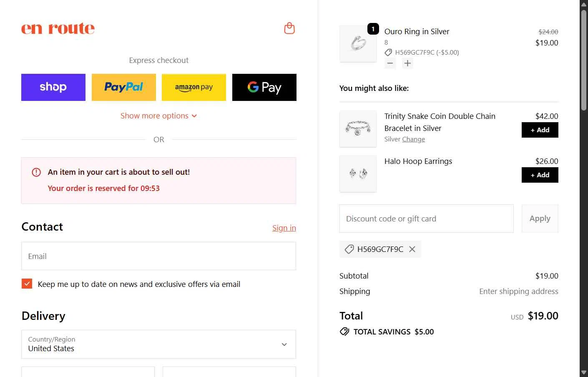Decrease Ouro Ring quantity with minus

390,63
